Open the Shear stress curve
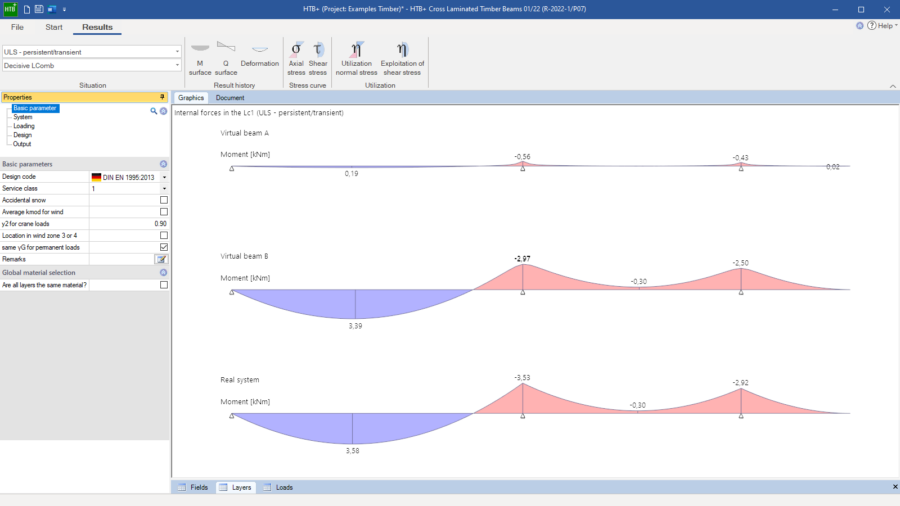 (318, 59)
